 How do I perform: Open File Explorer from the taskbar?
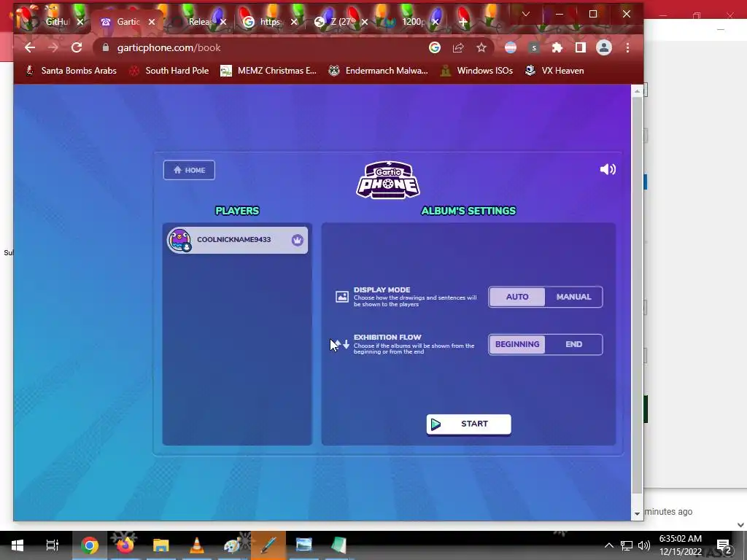161,545
